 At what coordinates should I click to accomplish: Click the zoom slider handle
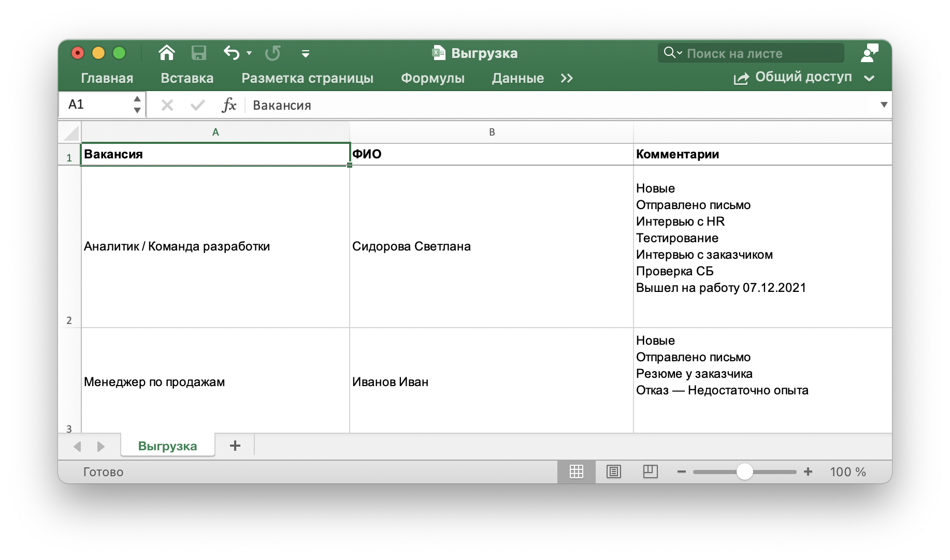[x=744, y=471]
